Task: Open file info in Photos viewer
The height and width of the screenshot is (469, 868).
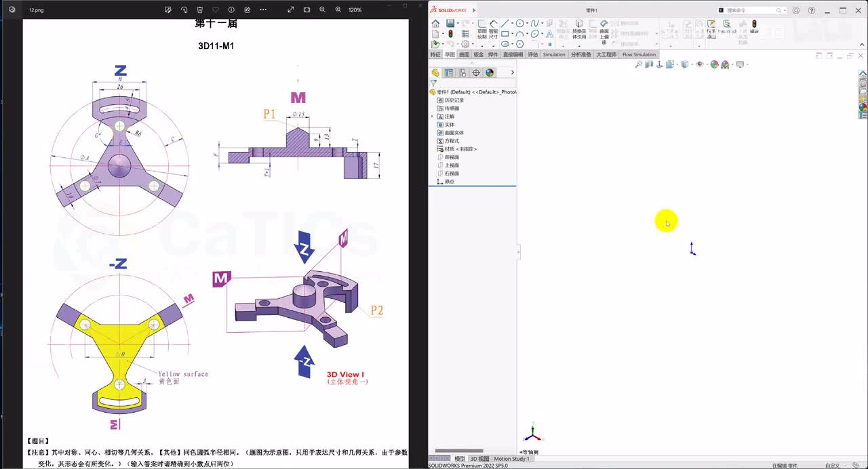Action: 231,10
